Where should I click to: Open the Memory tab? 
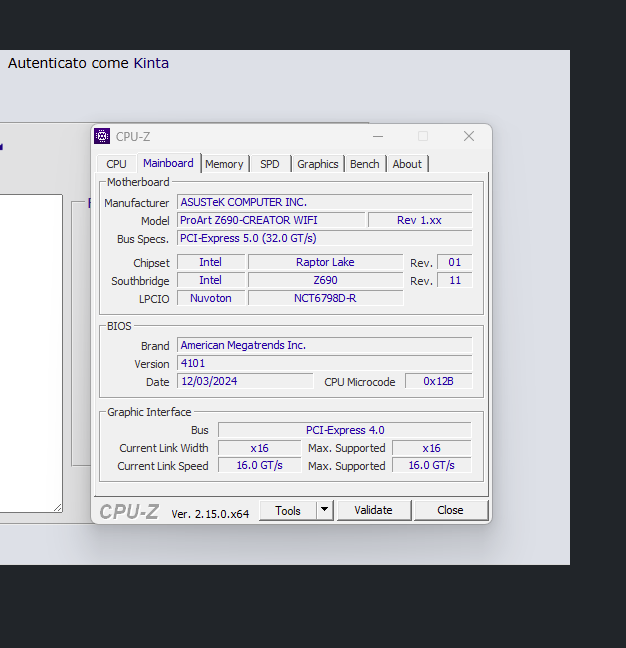(224, 164)
